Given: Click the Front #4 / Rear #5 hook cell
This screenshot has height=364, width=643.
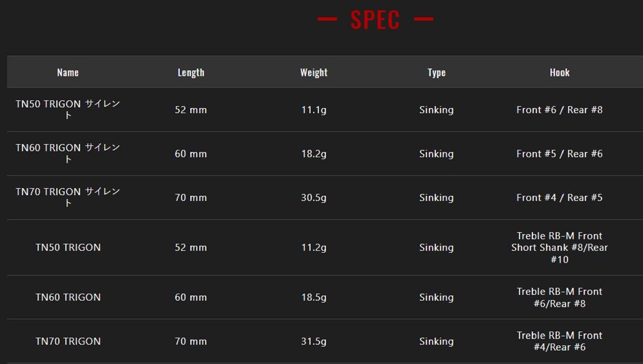Looking at the screenshot, I should 559,197.
